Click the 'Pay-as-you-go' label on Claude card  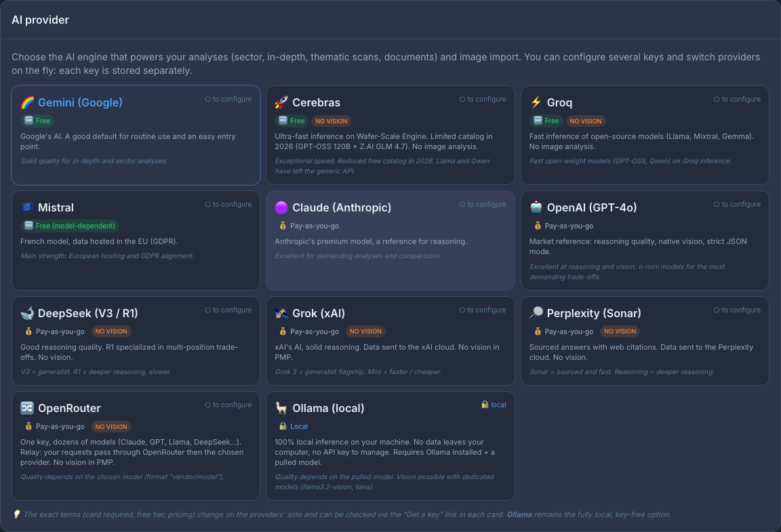pyautogui.click(x=315, y=226)
